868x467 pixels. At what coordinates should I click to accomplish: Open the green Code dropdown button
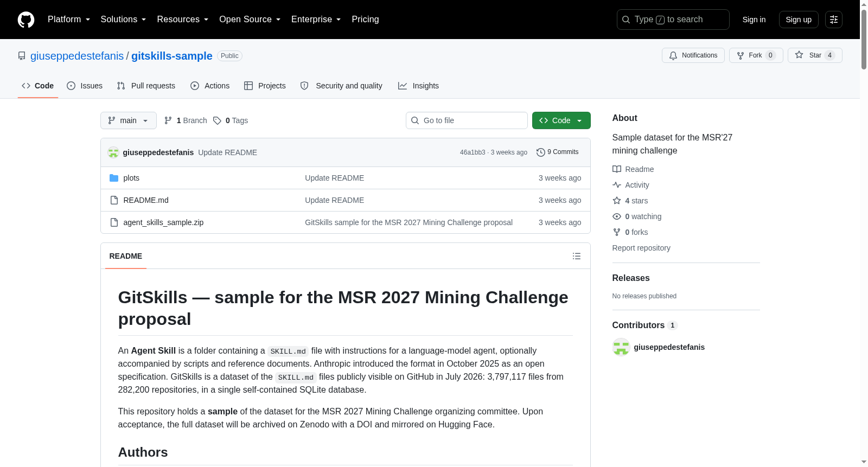(561, 120)
